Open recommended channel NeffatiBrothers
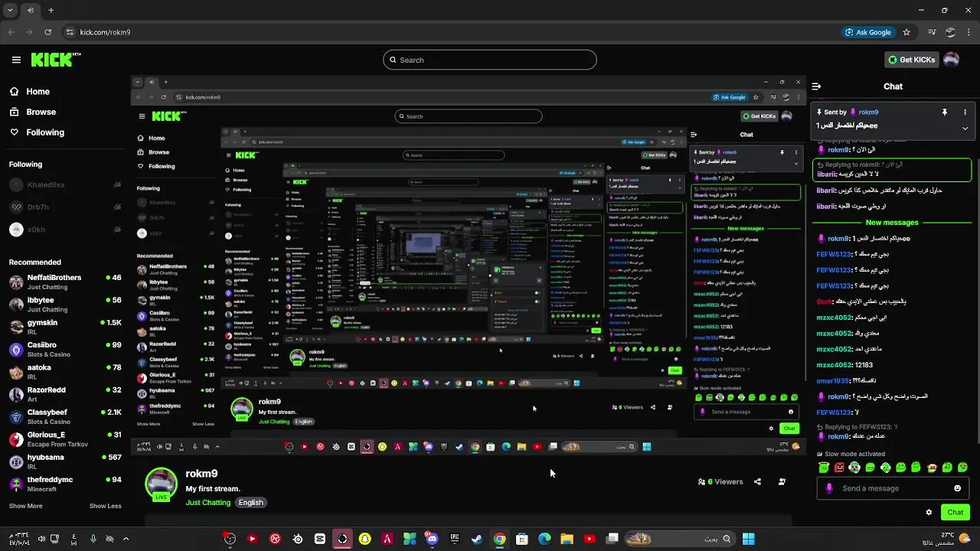This screenshot has width=980, height=551. [x=65, y=282]
